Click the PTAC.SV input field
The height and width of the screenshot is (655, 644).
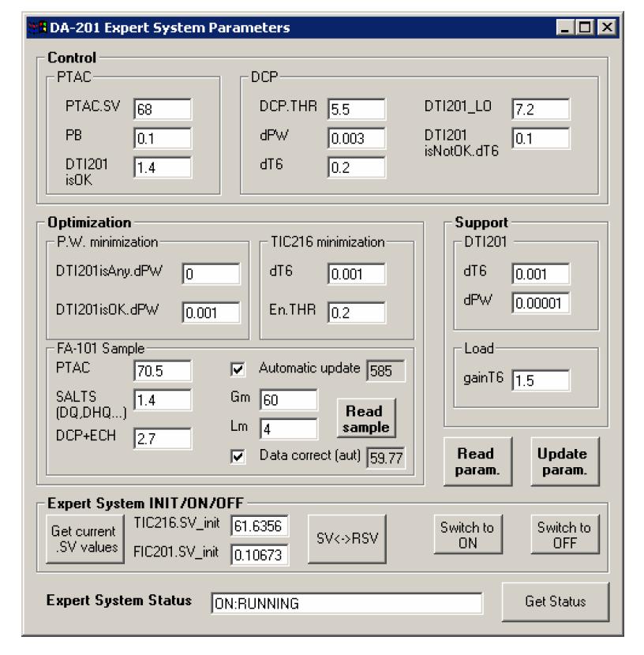[163, 110]
